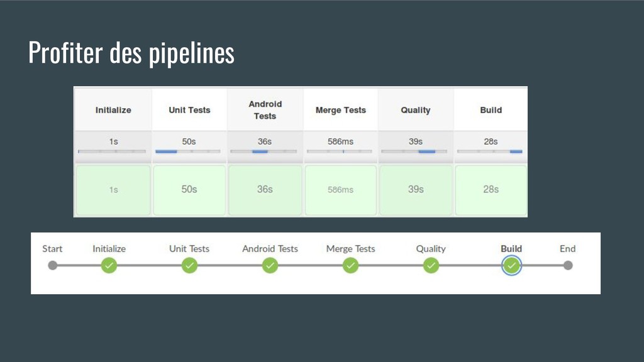Click the Build label in pipeline graph
The height and width of the screenshot is (362, 644).
tap(511, 249)
